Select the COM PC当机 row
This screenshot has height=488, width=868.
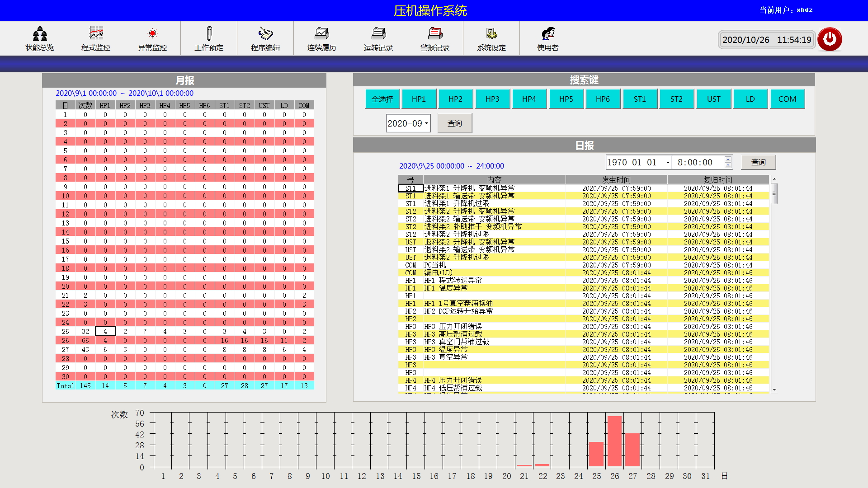pyautogui.click(x=584, y=265)
